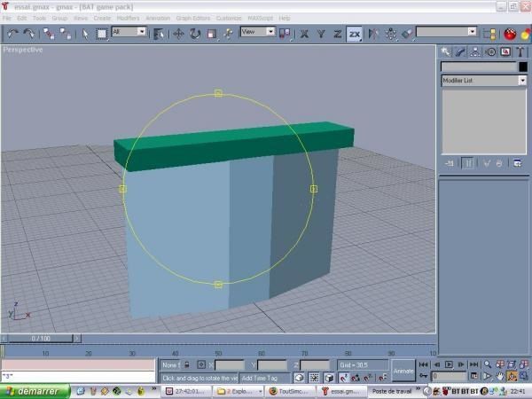Click the Zoom All viewport control

[x=500, y=364]
